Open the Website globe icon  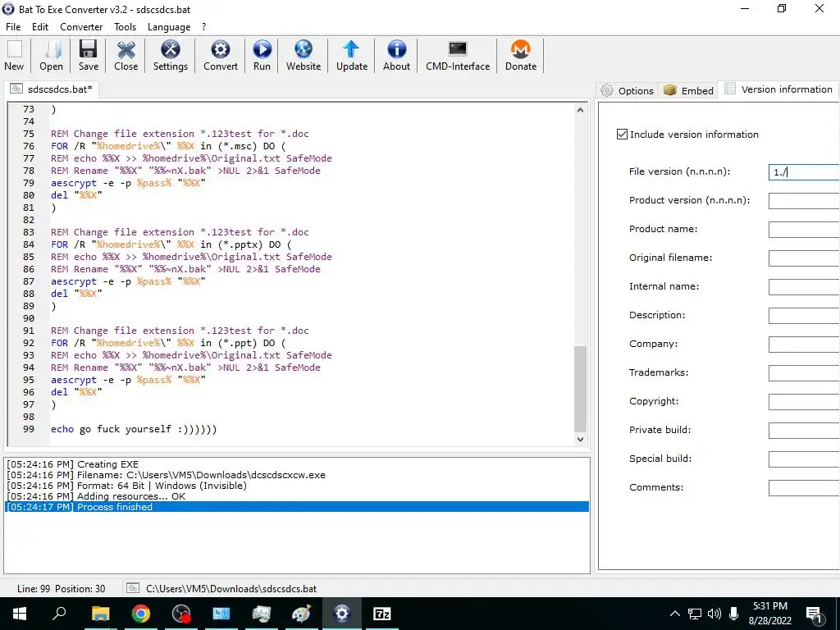tap(304, 55)
